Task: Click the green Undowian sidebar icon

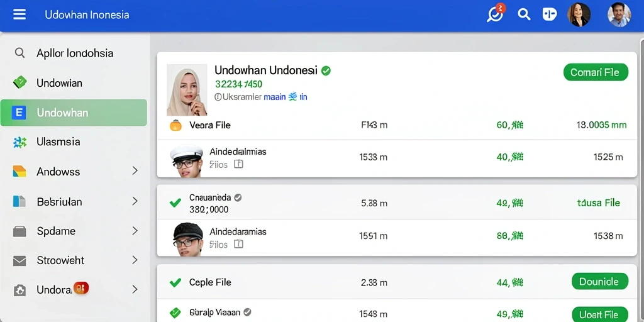Action: pyautogui.click(x=19, y=82)
